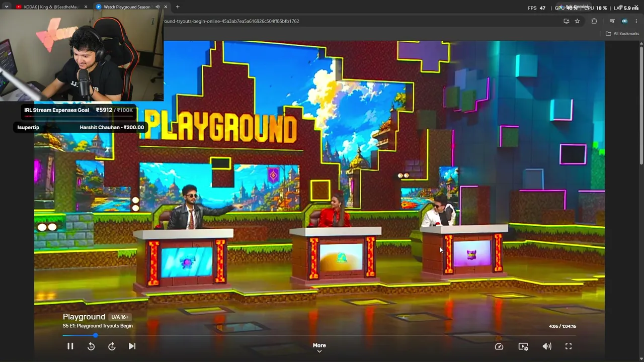Enter fullscreen video mode

(x=569, y=346)
